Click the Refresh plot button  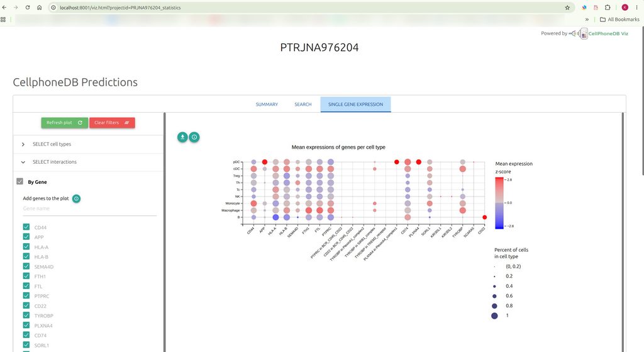click(65, 123)
